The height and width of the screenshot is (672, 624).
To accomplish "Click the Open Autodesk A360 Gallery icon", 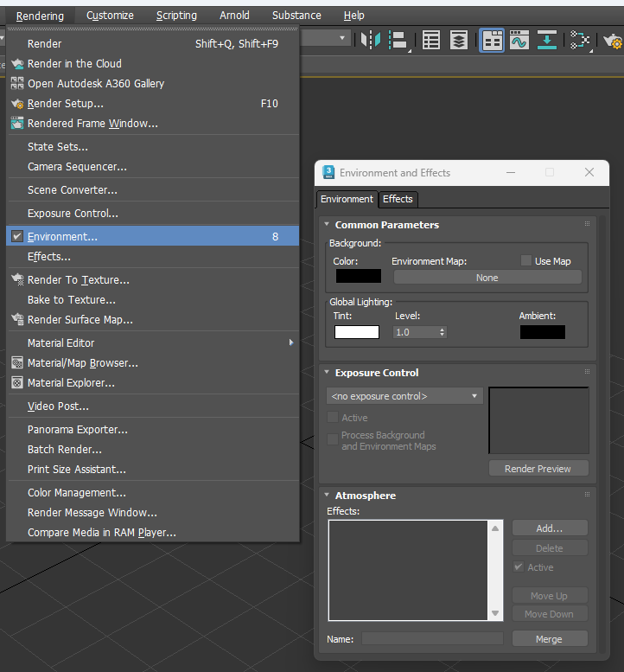I will click(x=17, y=84).
